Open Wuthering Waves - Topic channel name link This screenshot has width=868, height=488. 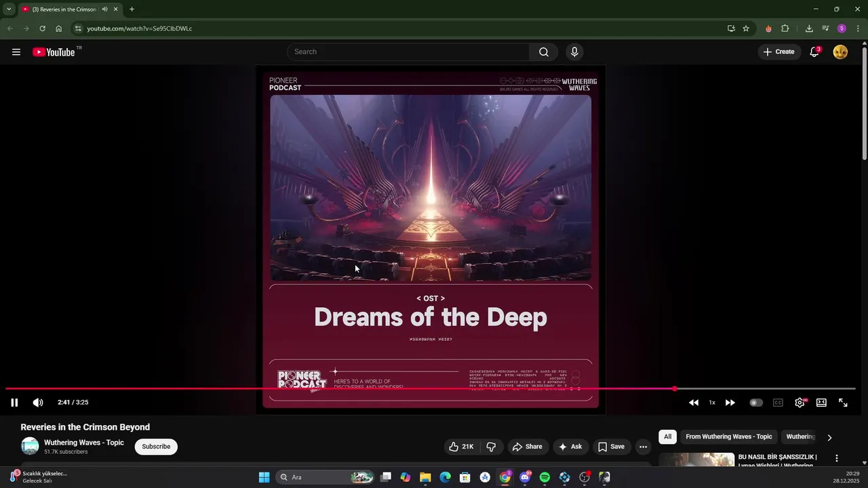(x=84, y=443)
